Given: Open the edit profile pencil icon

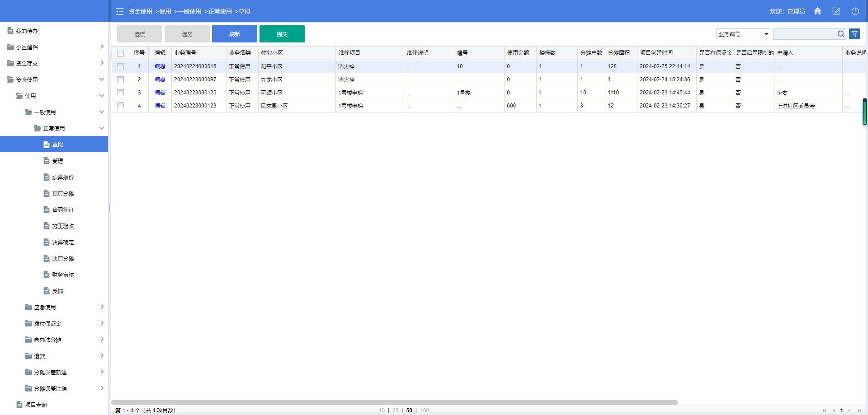Looking at the screenshot, I should point(836,11).
